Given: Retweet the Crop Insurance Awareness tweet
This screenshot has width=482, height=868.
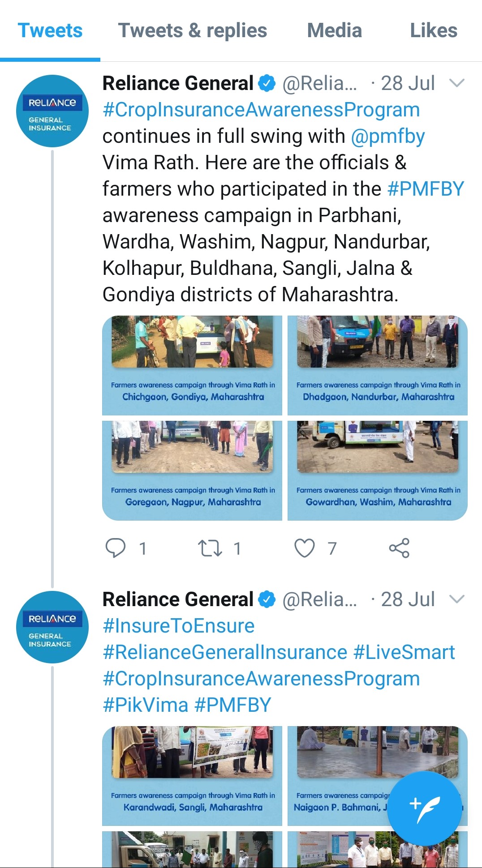Looking at the screenshot, I should [210, 548].
